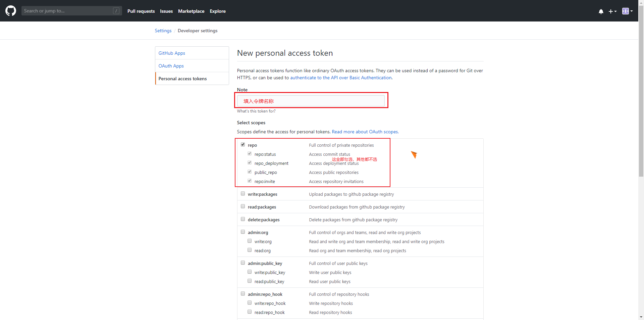The height and width of the screenshot is (320, 644).
Task: Open notifications via the bell icon
Action: [x=600, y=11]
